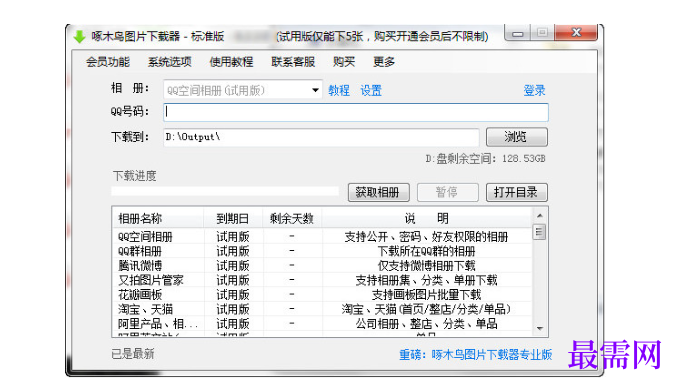Open the 联系客服 menu
This screenshot has width=680, height=386.
point(293,62)
